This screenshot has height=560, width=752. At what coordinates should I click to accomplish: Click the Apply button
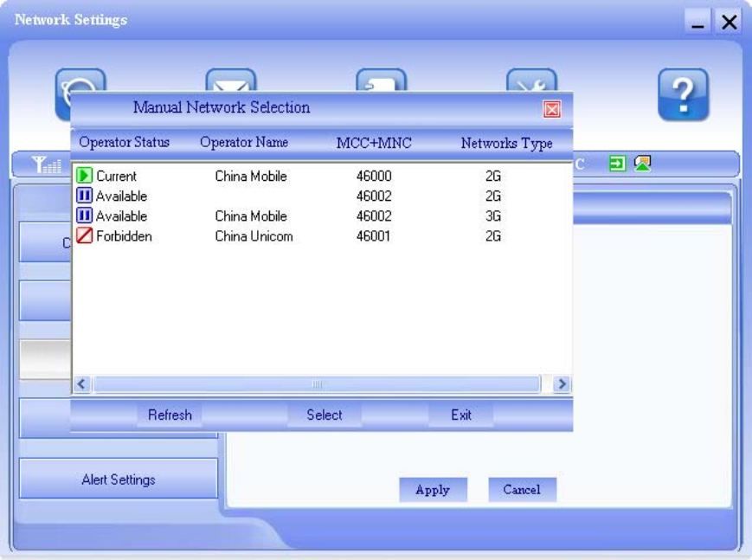(433, 490)
